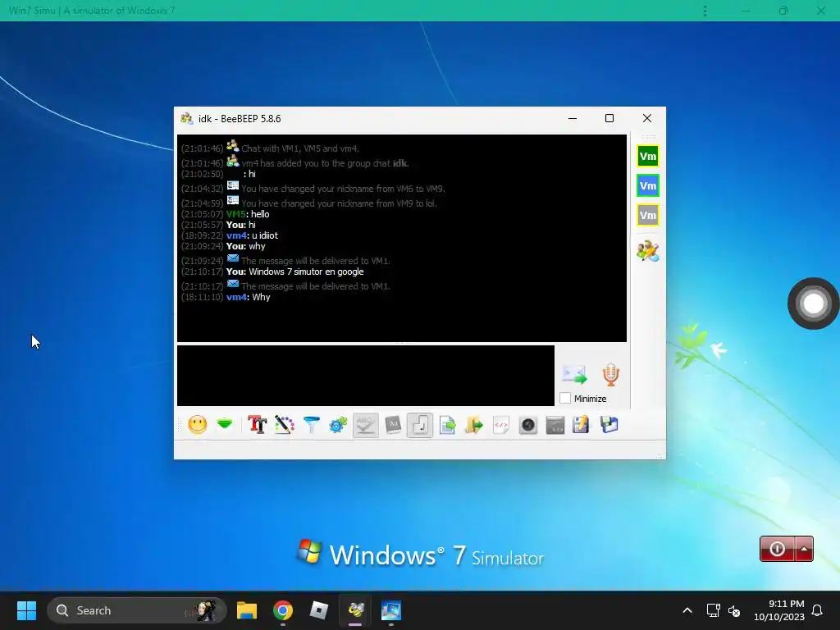Check the Minimize checkbox

565,399
